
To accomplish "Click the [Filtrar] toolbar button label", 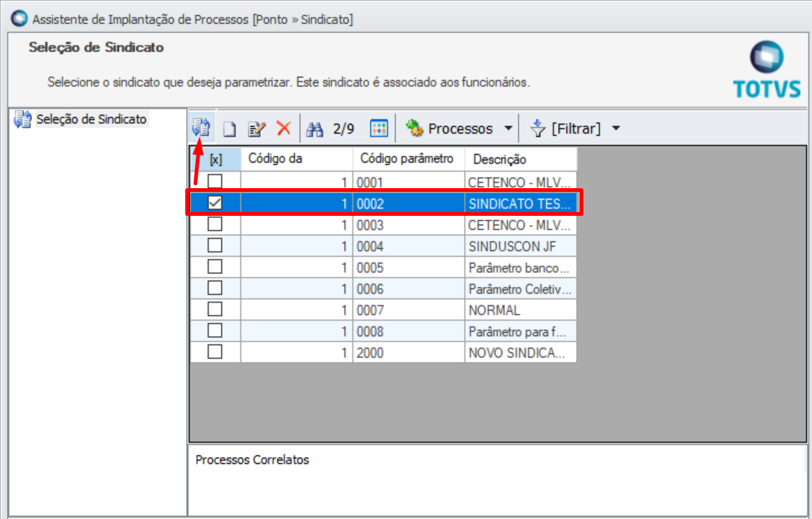I will [x=576, y=128].
